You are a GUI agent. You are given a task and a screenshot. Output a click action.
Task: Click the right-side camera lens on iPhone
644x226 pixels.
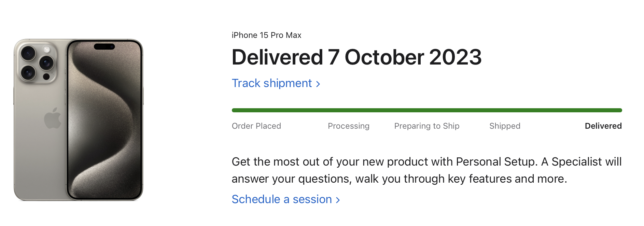point(46,63)
